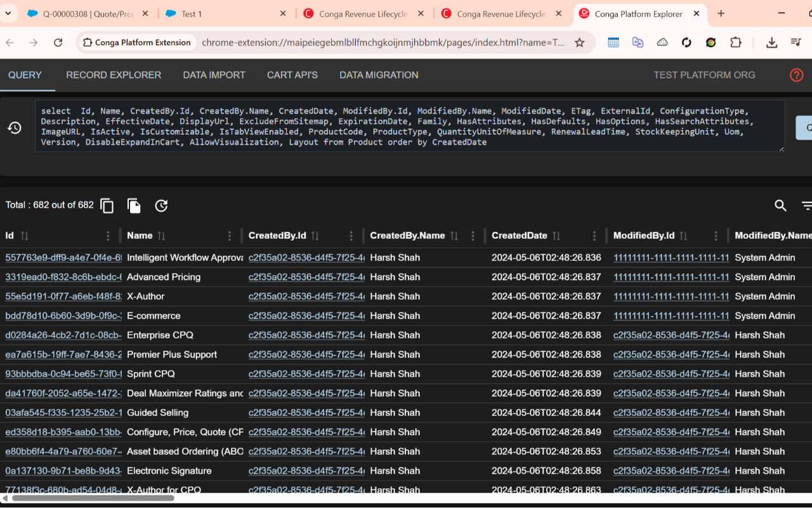Open search for the results grid
812x508 pixels.
[x=780, y=206]
